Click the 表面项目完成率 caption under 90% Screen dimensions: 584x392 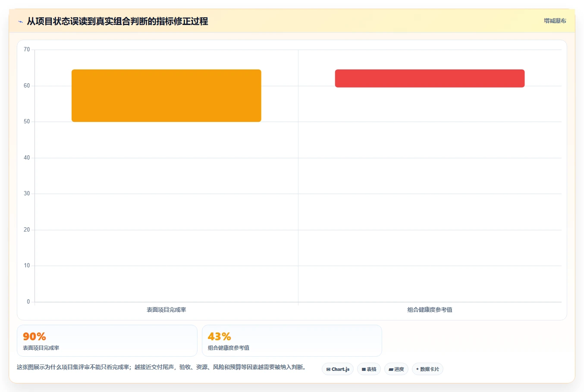pyautogui.click(x=41, y=348)
